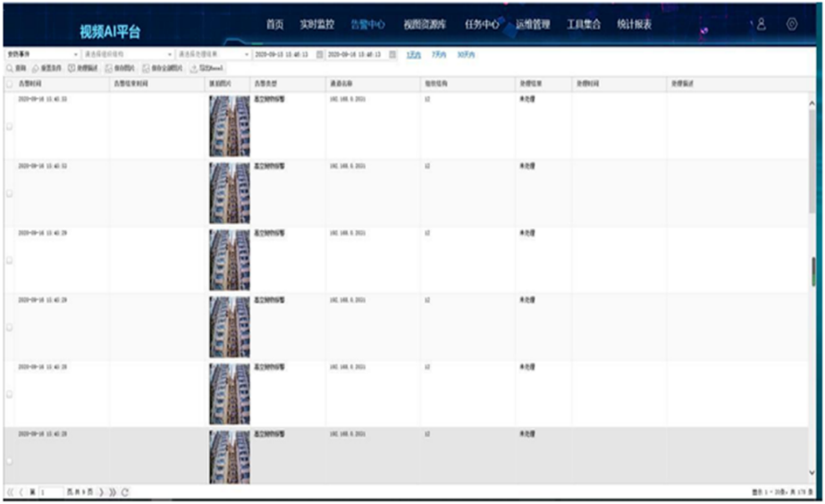The image size is (825, 504).
Task: Go to the first page of results
Action: [x=10, y=492]
